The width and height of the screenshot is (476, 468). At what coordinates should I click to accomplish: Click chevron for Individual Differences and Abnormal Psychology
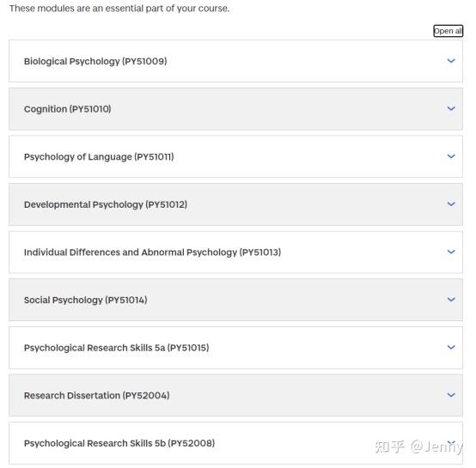[x=451, y=252]
